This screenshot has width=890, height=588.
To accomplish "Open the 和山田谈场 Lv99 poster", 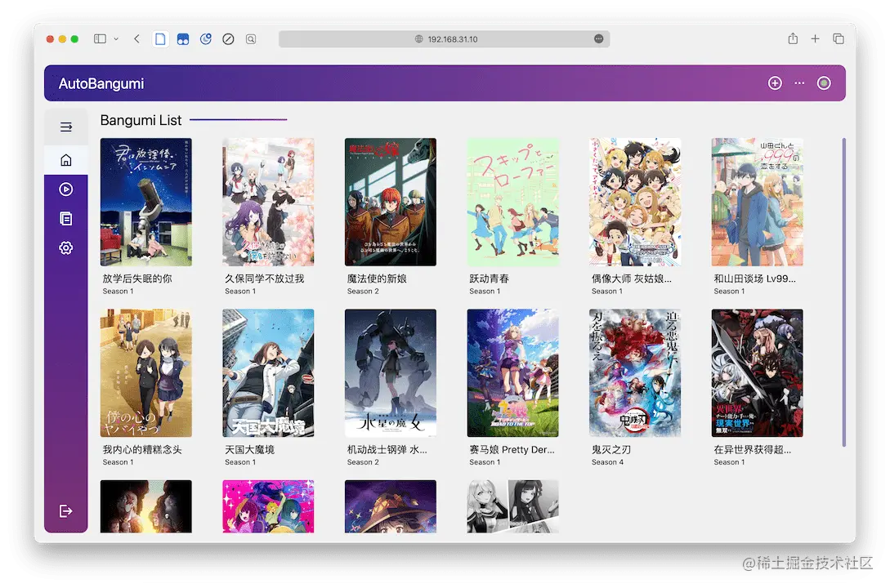I will tap(757, 202).
